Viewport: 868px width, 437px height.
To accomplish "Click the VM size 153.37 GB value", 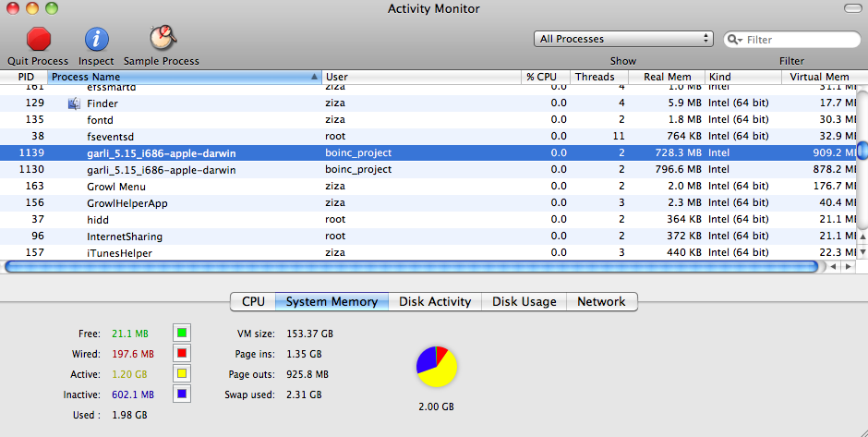I will coord(309,334).
